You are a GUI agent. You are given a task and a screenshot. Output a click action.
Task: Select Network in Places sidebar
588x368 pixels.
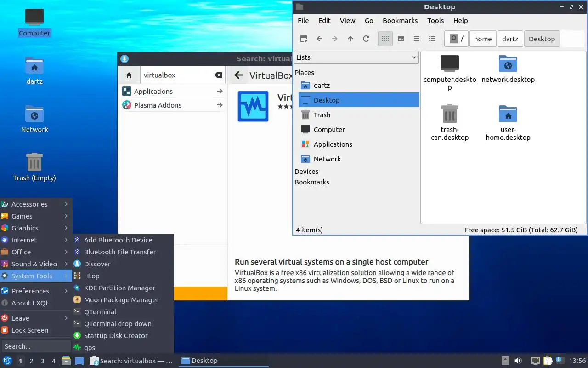tap(359, 159)
